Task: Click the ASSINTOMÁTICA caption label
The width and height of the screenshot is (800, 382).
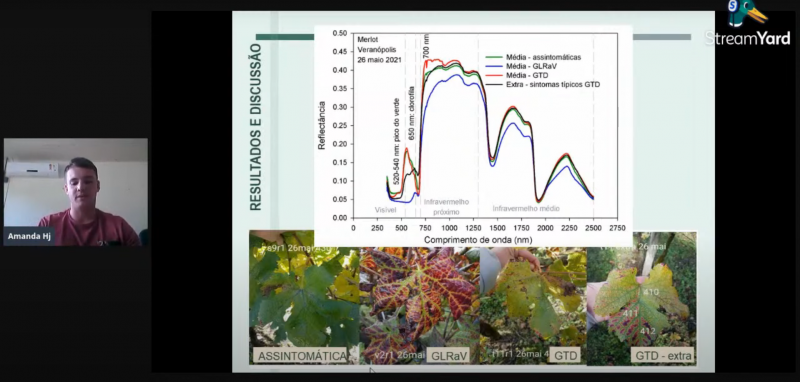Action: coord(302,355)
